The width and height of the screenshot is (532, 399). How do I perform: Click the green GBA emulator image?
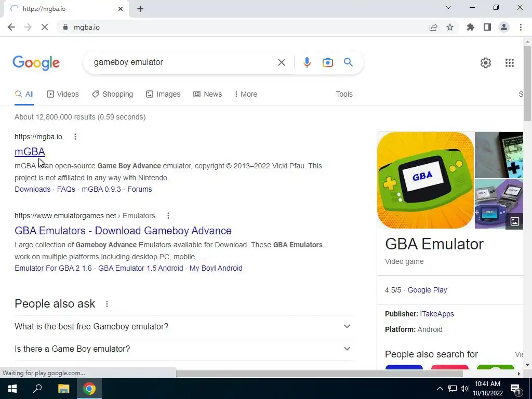(425, 180)
